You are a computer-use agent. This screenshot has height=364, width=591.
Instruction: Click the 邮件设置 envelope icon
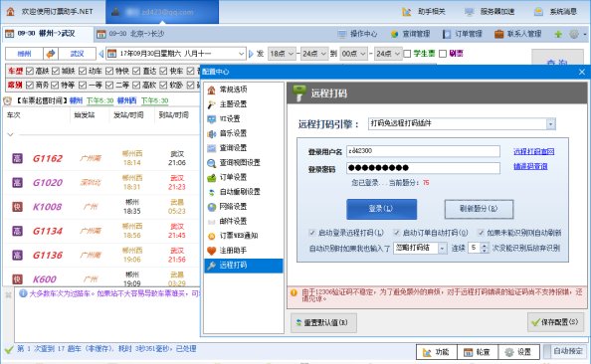pos(212,222)
